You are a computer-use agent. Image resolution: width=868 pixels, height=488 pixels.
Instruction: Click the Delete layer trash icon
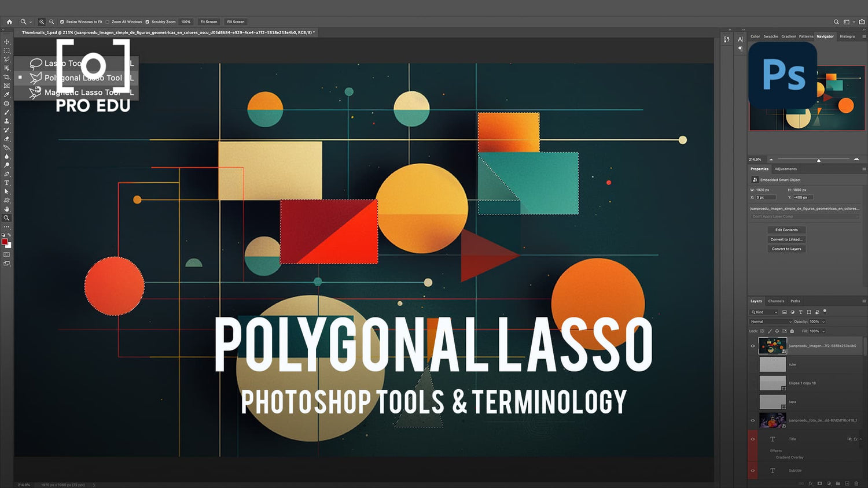click(x=856, y=483)
